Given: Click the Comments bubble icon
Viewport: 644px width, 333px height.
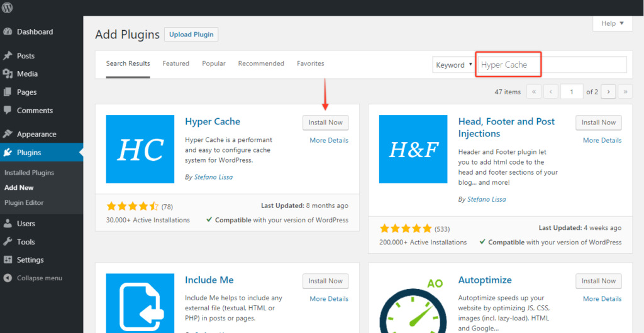Looking at the screenshot, I should tap(8, 111).
